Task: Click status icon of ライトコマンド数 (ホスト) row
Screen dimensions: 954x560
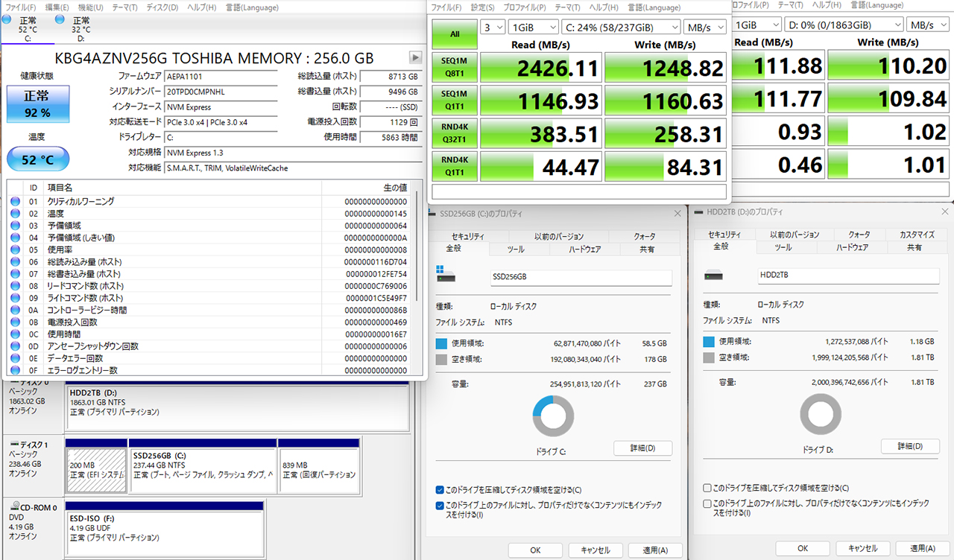Action: [16, 298]
